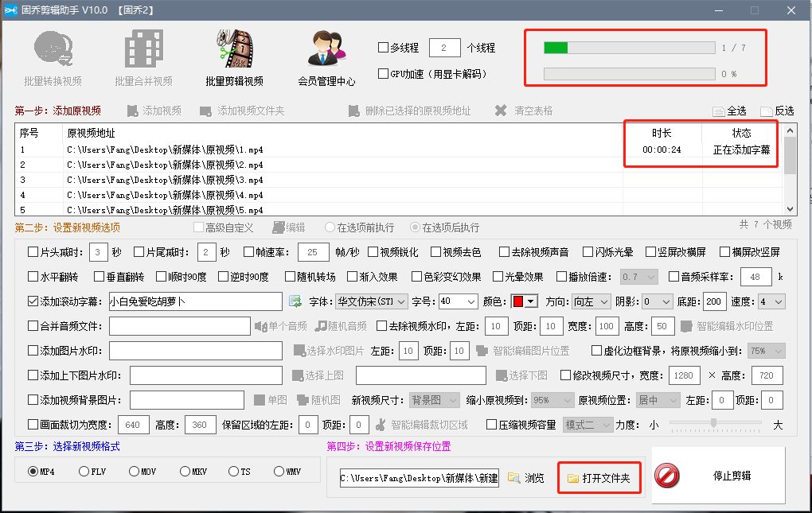This screenshot has height=513, width=812.
Task: Toggle 片头减时 checkbox
Action: [33, 252]
